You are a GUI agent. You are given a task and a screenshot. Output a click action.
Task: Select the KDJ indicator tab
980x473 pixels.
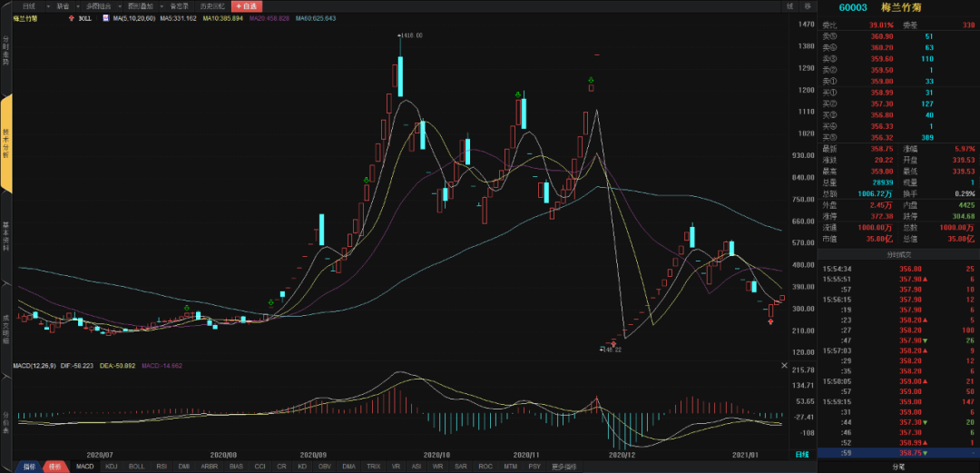[112, 467]
